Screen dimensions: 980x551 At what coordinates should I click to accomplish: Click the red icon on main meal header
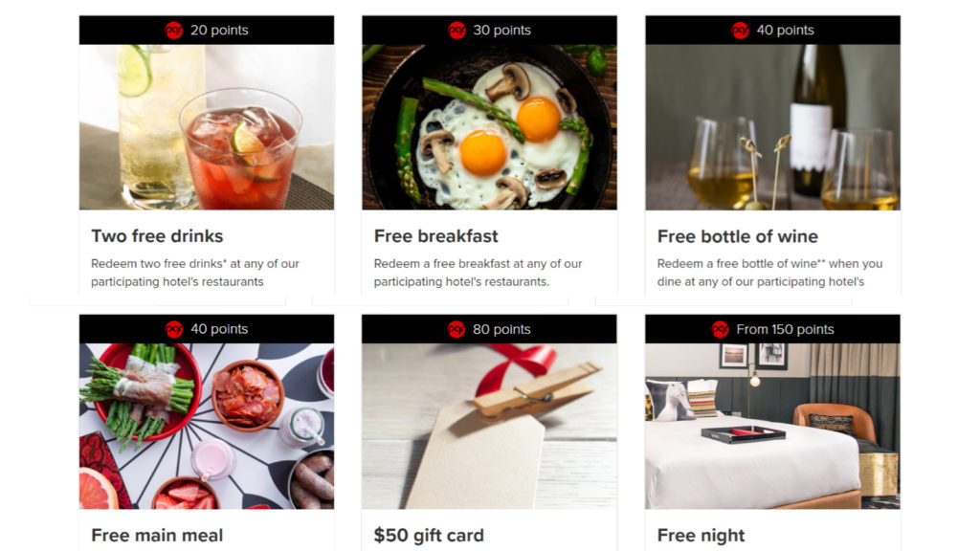174,329
